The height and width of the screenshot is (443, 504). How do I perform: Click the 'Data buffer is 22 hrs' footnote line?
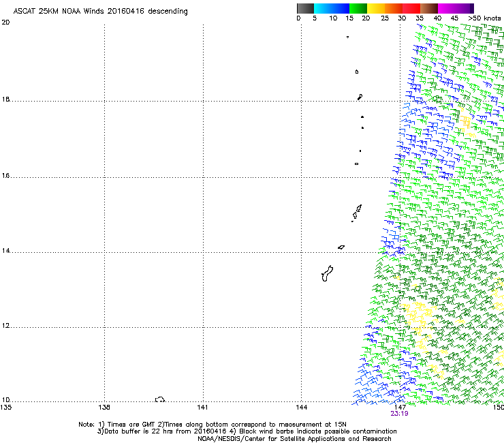click(247, 431)
